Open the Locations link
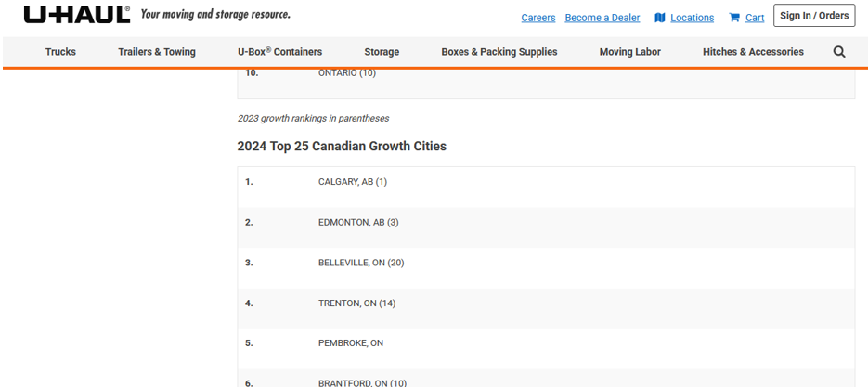This screenshot has width=868, height=387. pos(692,18)
